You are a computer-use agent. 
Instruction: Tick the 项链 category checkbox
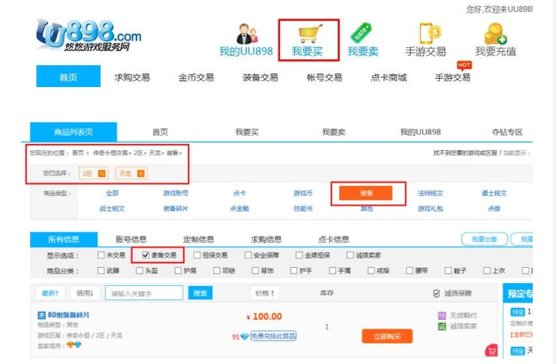(217, 271)
